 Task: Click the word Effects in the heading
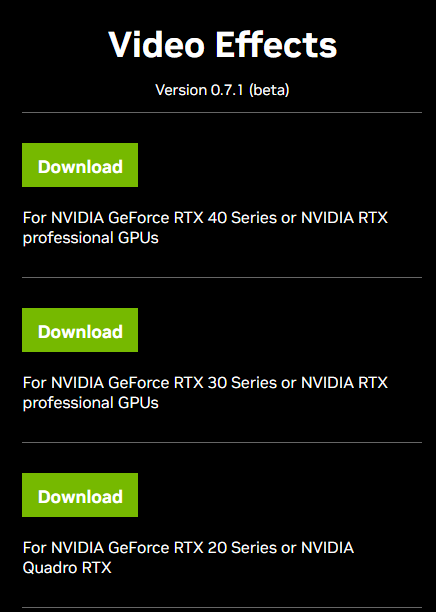pyautogui.click(x=276, y=44)
